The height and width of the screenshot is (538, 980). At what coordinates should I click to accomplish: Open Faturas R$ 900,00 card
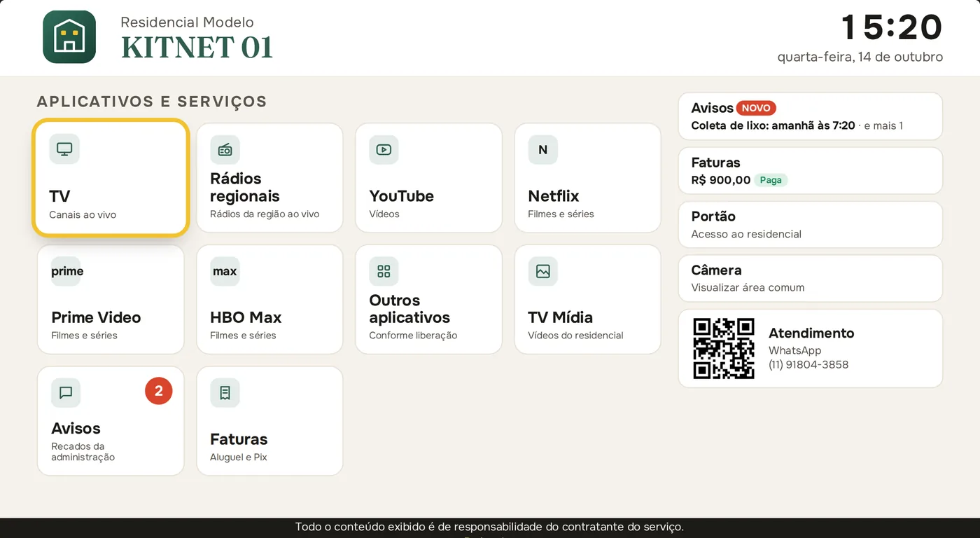(x=811, y=170)
